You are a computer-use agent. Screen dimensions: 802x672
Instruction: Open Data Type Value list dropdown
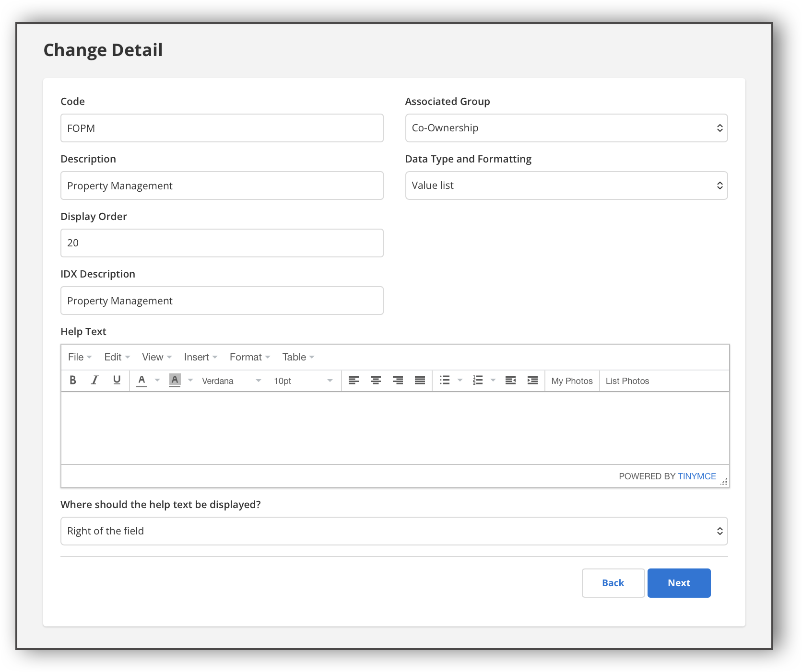tap(566, 185)
